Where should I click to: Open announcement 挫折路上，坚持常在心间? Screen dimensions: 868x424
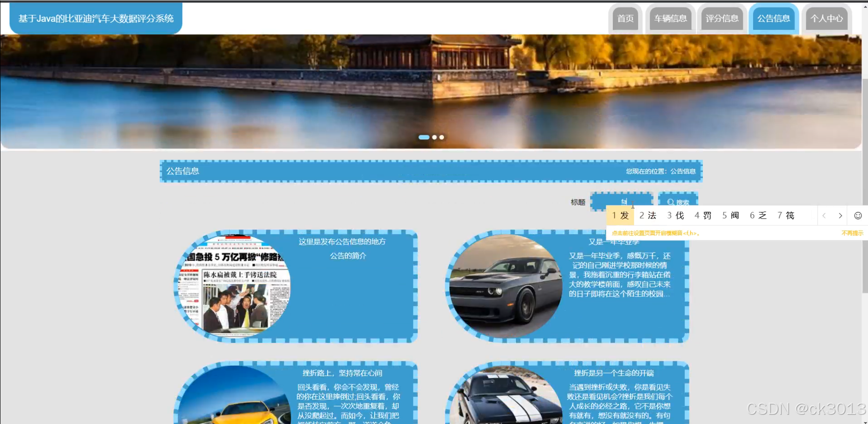click(x=342, y=373)
